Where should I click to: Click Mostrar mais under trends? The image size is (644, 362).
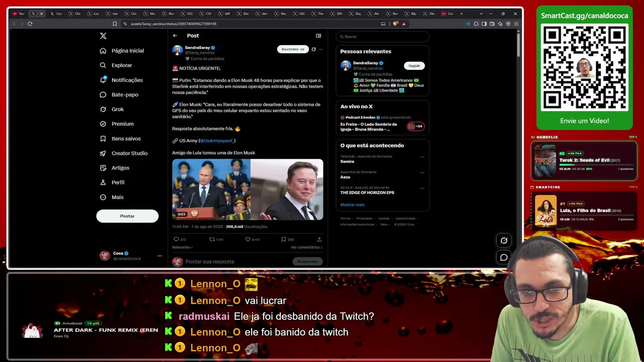point(352,205)
